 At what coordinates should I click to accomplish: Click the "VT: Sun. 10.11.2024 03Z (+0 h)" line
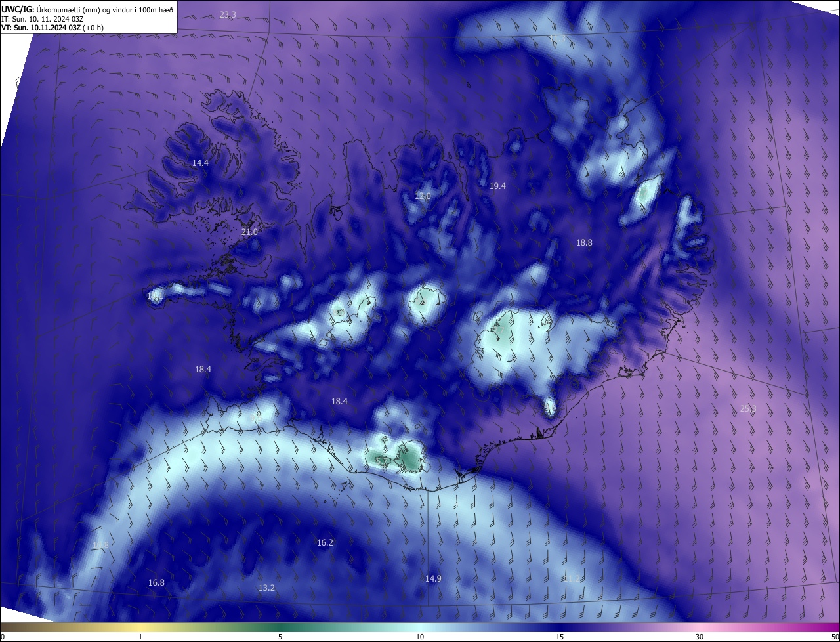point(52,28)
